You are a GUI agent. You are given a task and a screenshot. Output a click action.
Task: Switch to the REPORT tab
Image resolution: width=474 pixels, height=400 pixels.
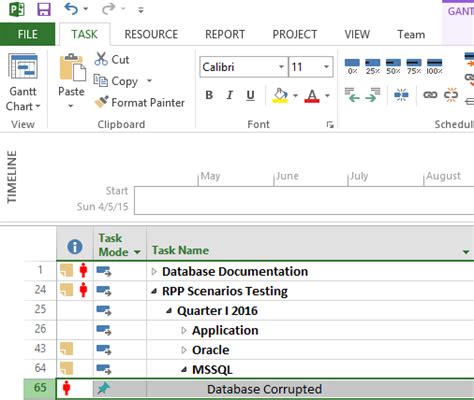pyautogui.click(x=225, y=34)
